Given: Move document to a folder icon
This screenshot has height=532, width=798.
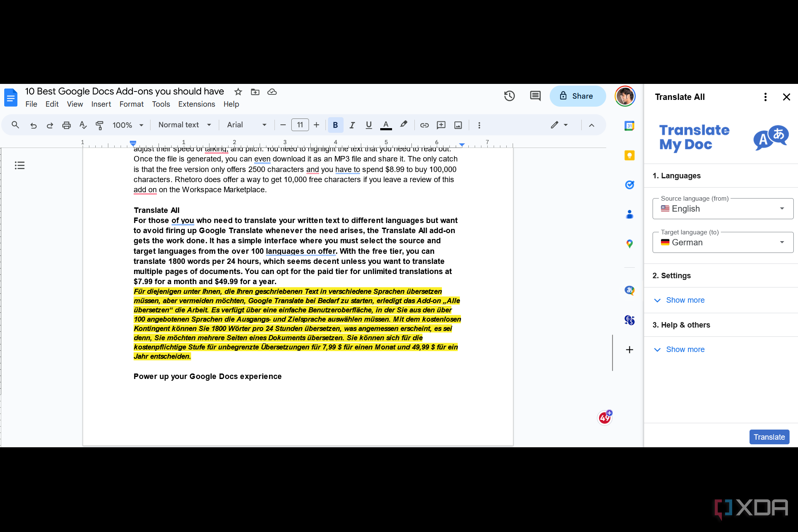Looking at the screenshot, I should click(x=255, y=92).
